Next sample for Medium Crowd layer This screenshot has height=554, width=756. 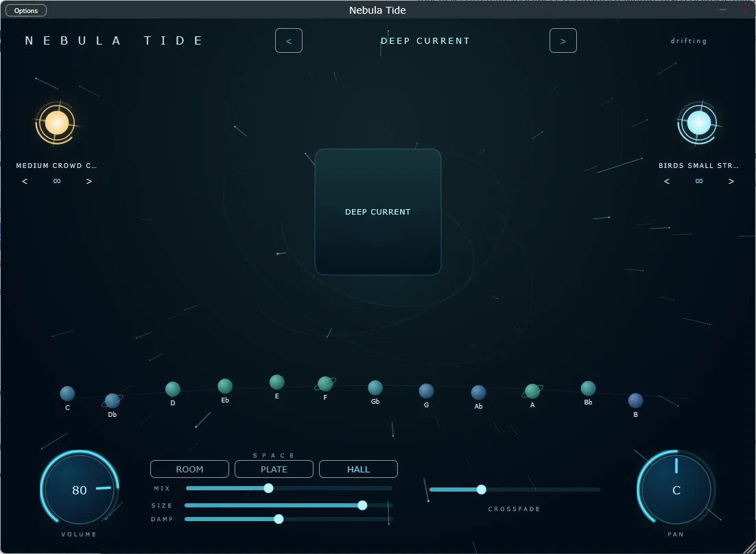(88, 182)
